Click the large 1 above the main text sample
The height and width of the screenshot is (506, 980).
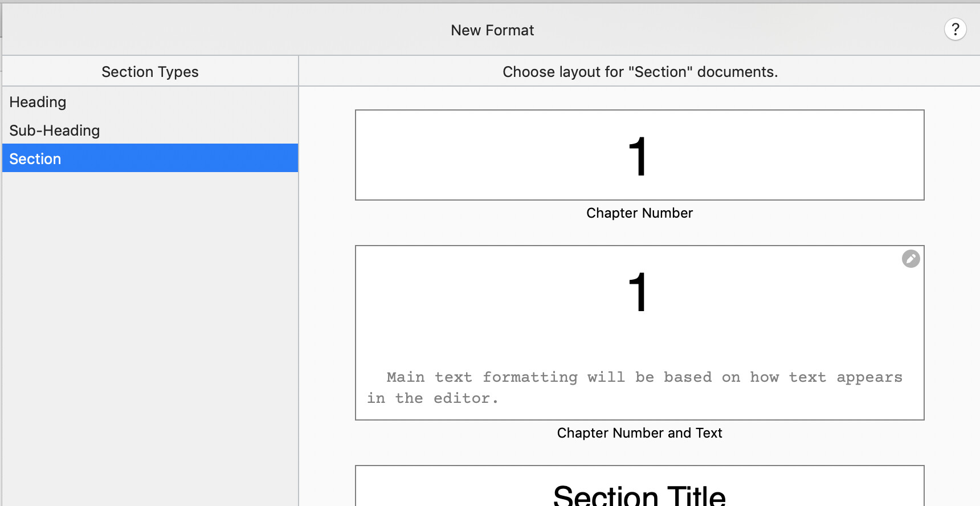[x=638, y=292]
